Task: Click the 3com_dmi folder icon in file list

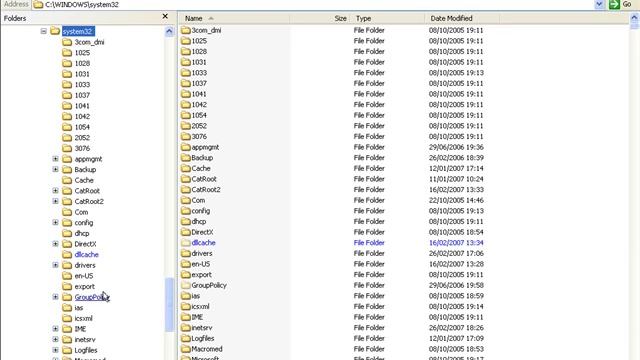Action: [x=186, y=30]
